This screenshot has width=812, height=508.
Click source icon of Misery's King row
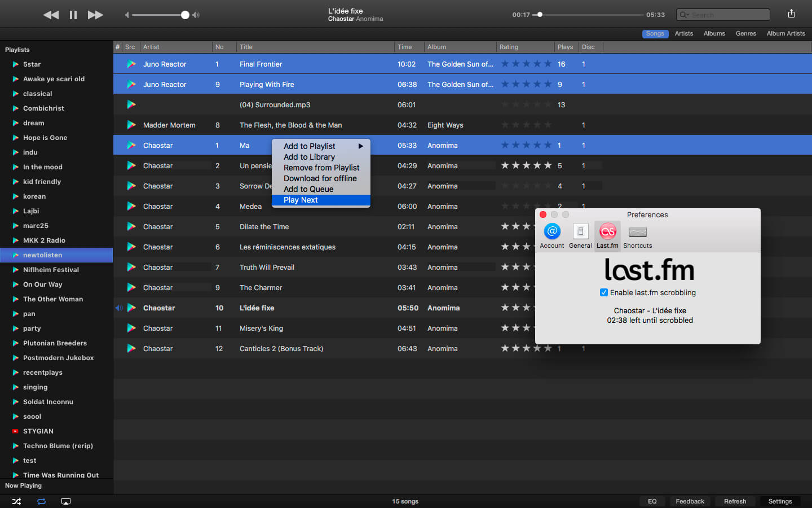[x=131, y=328]
